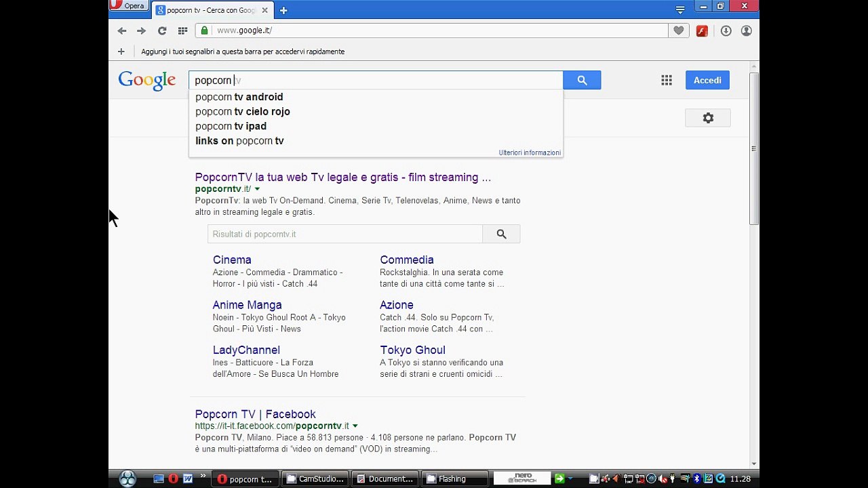
Task: Open the Opera main menu button
Action: (x=128, y=5)
